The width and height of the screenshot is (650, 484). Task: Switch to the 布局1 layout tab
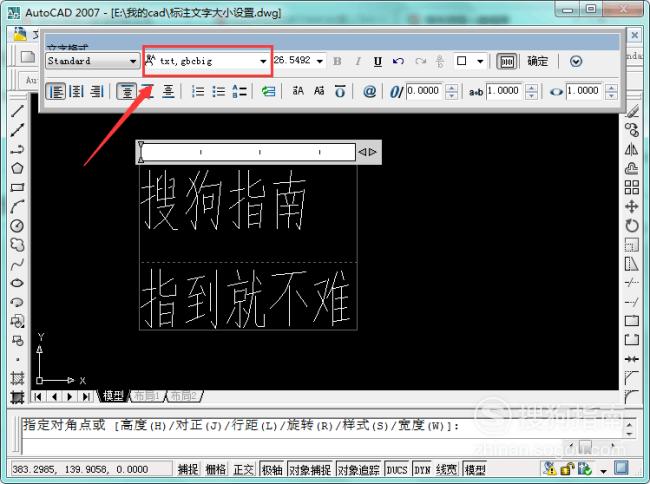tap(147, 396)
